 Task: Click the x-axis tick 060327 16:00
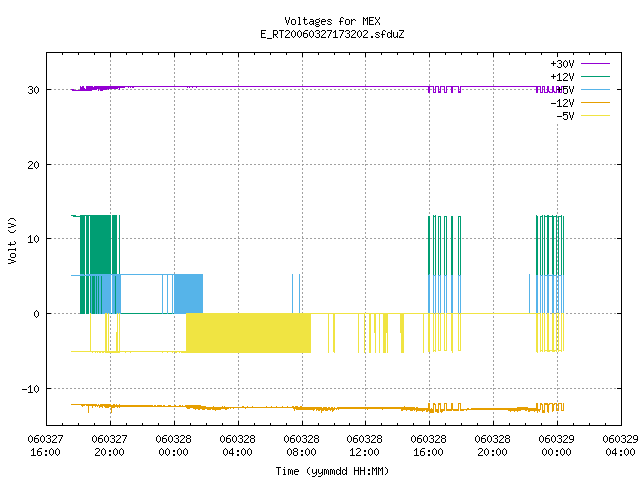click(x=45, y=446)
